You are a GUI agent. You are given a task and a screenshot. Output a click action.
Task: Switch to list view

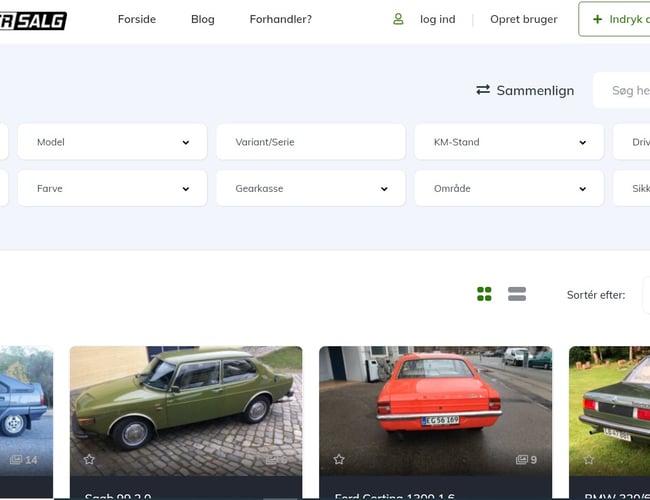pyautogui.click(x=517, y=294)
